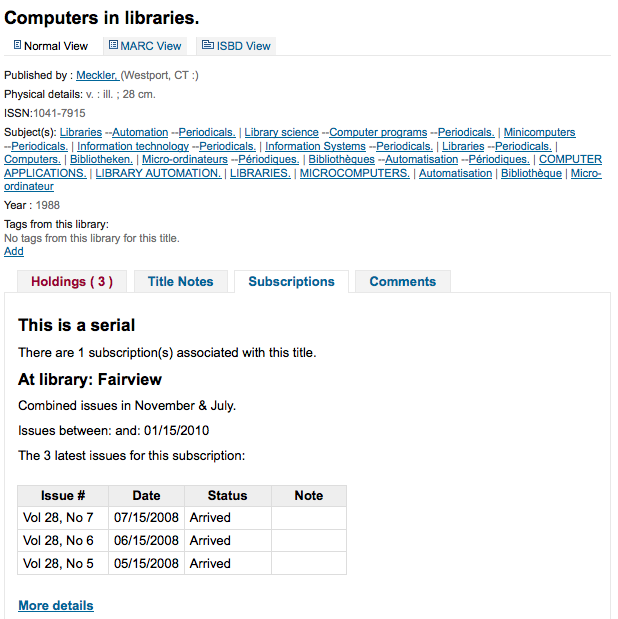618x619 pixels.
Task: Open the Library science subject link
Action: [282, 132]
